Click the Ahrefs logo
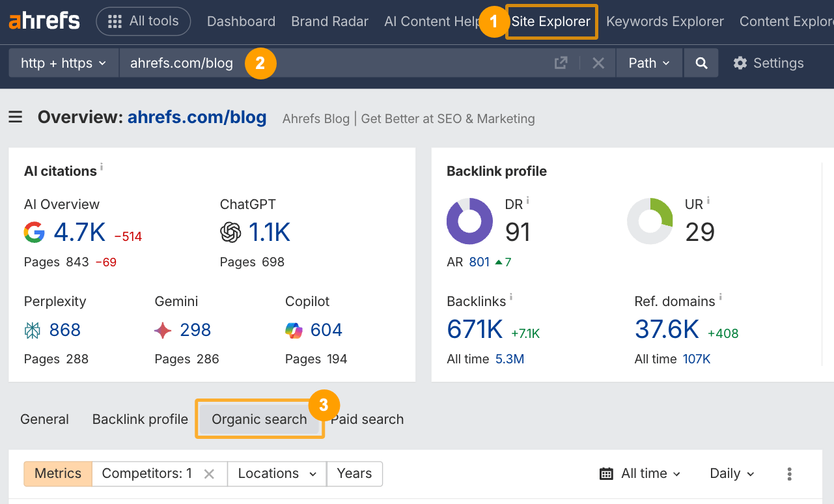The image size is (834, 504). 44,21
